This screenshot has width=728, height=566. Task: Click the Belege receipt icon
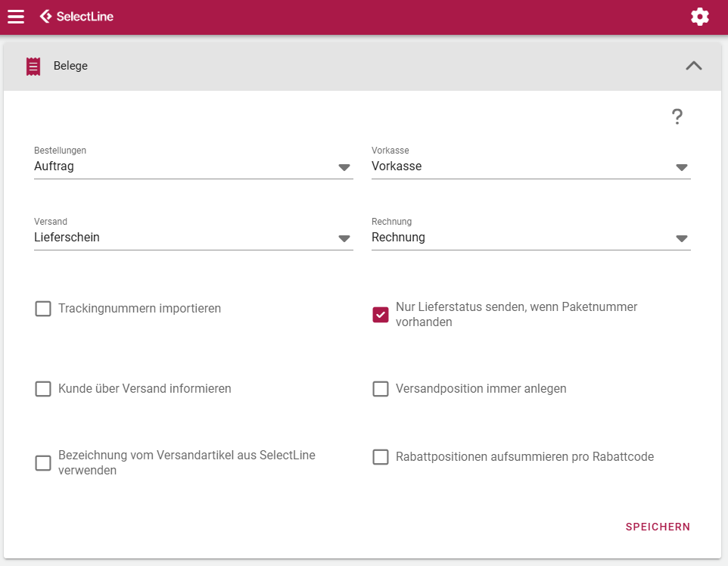coord(33,67)
